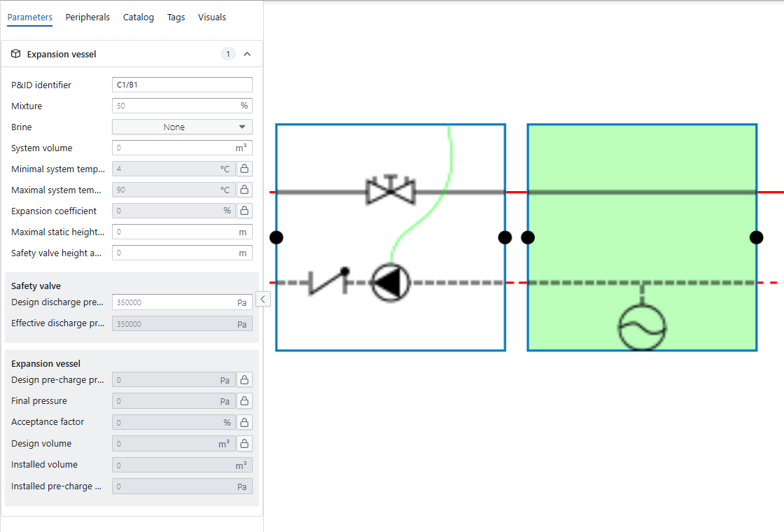Toggle lock for Minimal system temperature
Screen dimensions: 784x532
point(244,169)
